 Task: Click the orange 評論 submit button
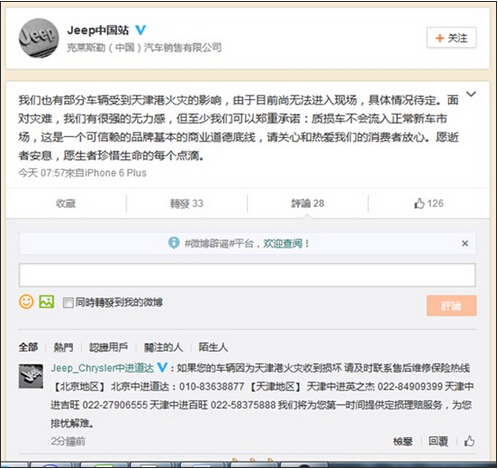pyautogui.click(x=451, y=305)
